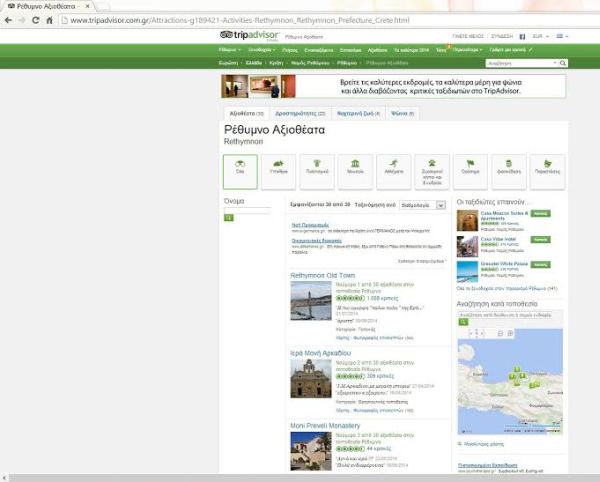600x482 pixels.
Task: Reload the page with refresh icon
Action: [x=36, y=20]
